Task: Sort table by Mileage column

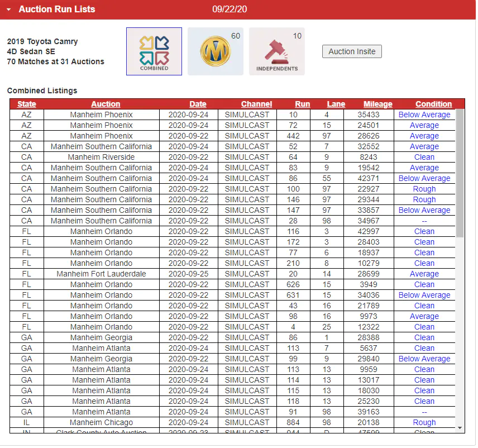Action: pos(379,104)
